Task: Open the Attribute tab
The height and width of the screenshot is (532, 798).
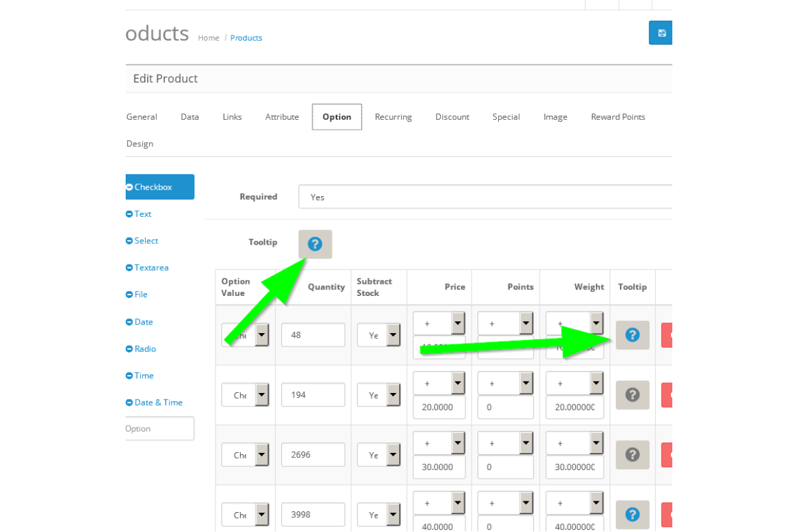Action: tap(282, 117)
